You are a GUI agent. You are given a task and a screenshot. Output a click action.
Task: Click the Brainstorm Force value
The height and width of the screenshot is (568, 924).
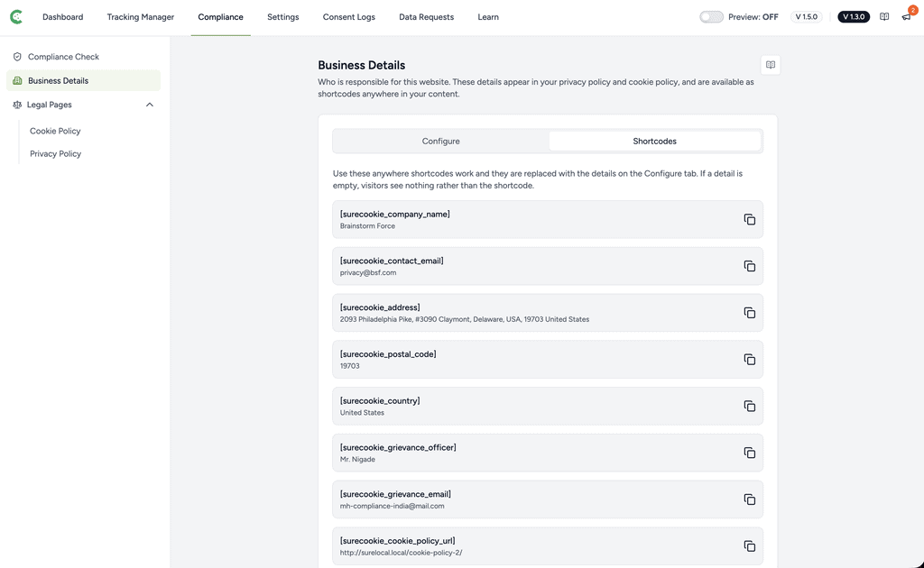coord(367,226)
